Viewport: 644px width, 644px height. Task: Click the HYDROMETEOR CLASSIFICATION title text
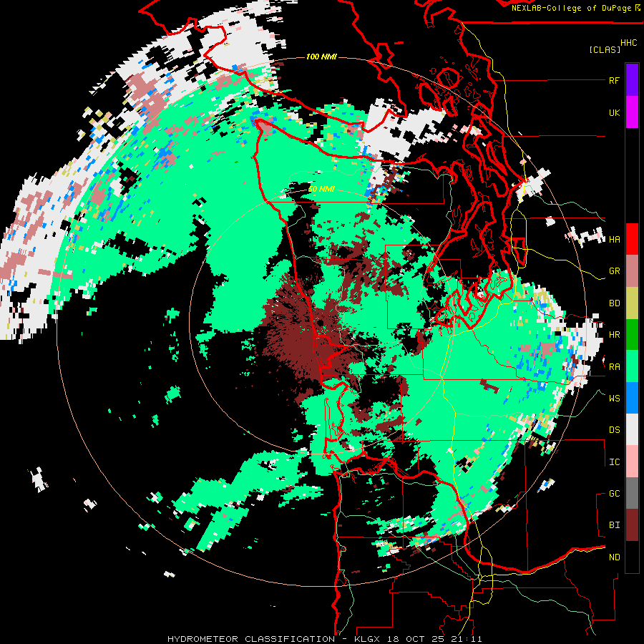251,639
